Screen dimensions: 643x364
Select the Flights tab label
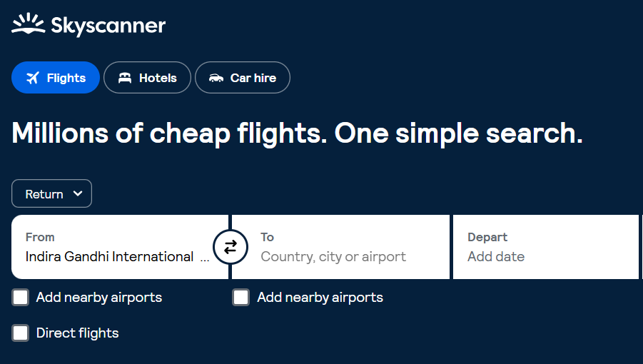[66, 78]
